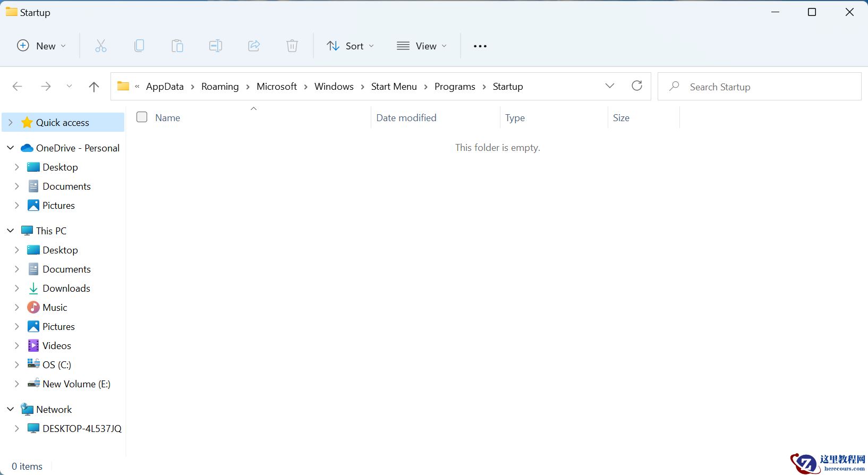The image size is (868, 475).
Task: Open the See more three-dots menu
Action: [x=480, y=46]
